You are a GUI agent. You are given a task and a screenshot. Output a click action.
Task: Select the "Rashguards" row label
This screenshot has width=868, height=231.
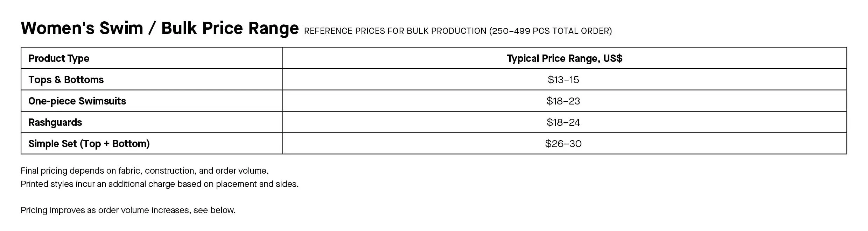point(55,122)
